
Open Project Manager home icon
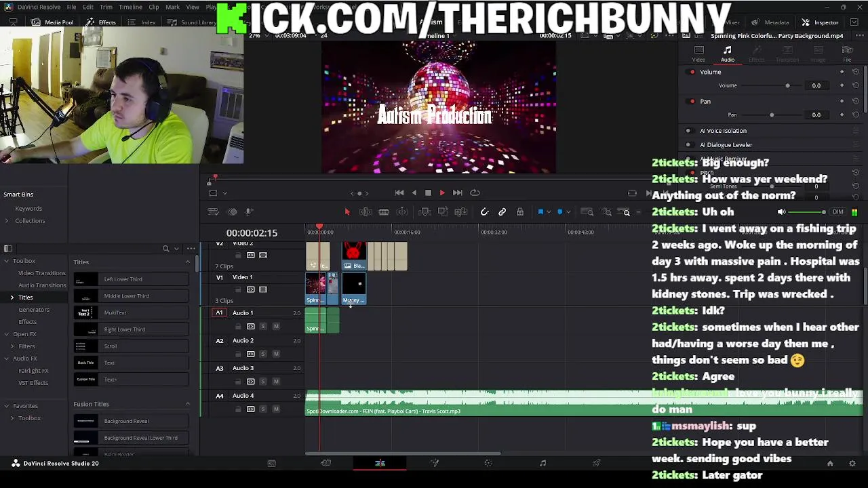[x=830, y=464]
